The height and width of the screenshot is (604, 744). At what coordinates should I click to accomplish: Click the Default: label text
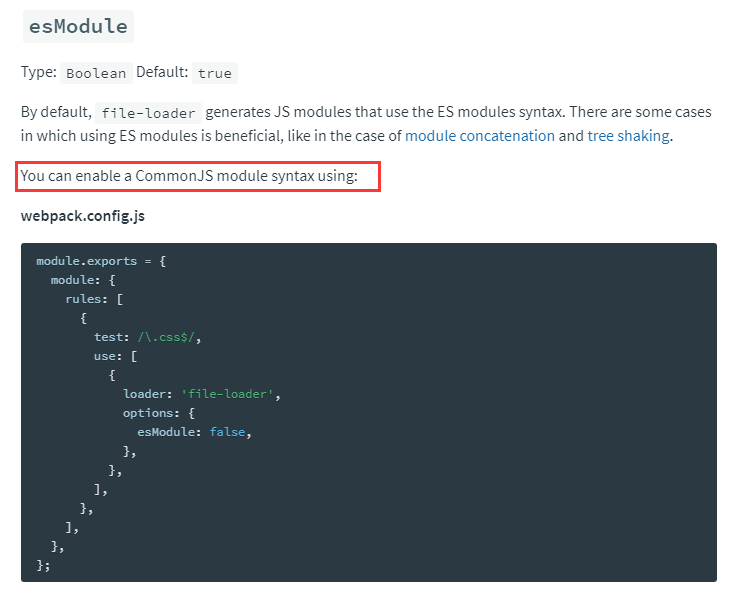(x=164, y=73)
